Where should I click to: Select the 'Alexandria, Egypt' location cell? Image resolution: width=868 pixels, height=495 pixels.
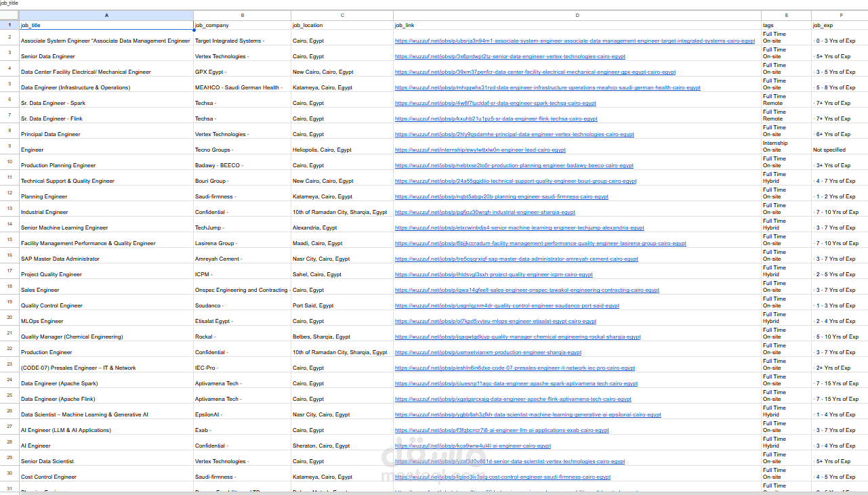pyautogui.click(x=342, y=225)
